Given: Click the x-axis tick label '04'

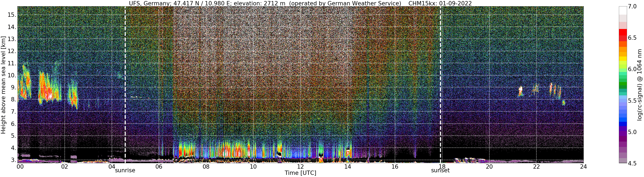Looking at the screenshot, I should tap(112, 166).
